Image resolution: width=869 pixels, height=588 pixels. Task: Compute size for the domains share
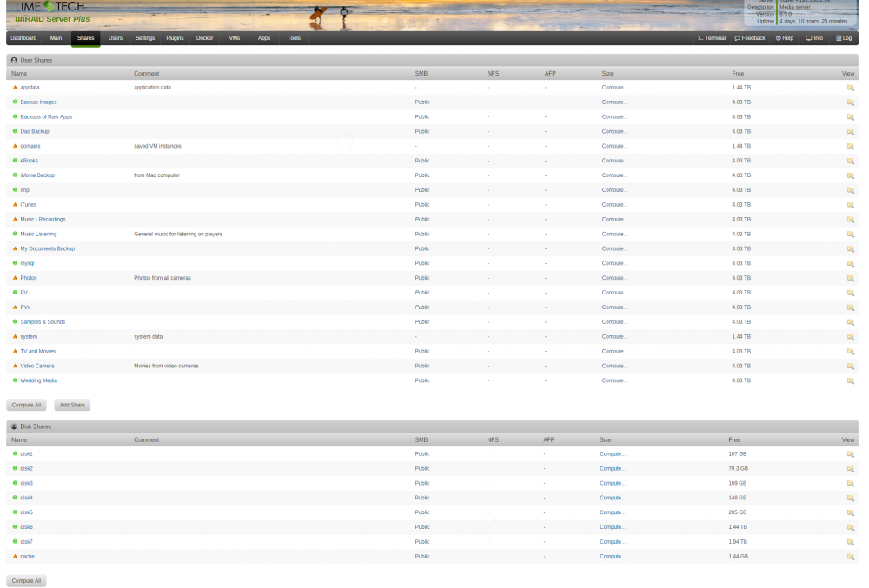[614, 146]
